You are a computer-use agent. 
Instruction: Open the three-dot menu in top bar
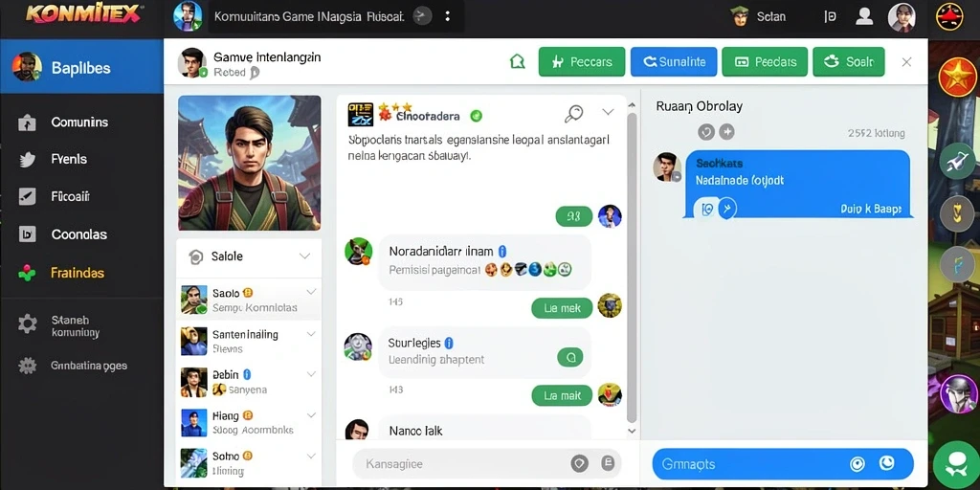click(x=448, y=16)
